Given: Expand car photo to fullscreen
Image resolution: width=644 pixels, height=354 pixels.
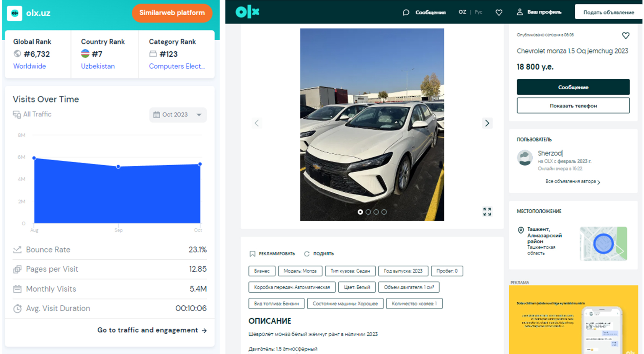Looking at the screenshot, I should click(x=487, y=211).
